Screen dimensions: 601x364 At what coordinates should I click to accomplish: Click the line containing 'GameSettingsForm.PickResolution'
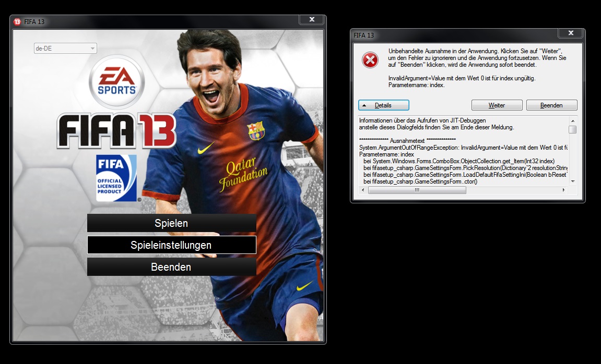click(466, 168)
